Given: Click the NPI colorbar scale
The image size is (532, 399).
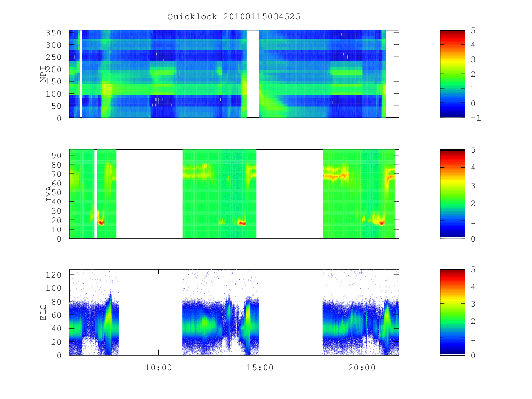Looking at the screenshot, I should tap(452, 74).
